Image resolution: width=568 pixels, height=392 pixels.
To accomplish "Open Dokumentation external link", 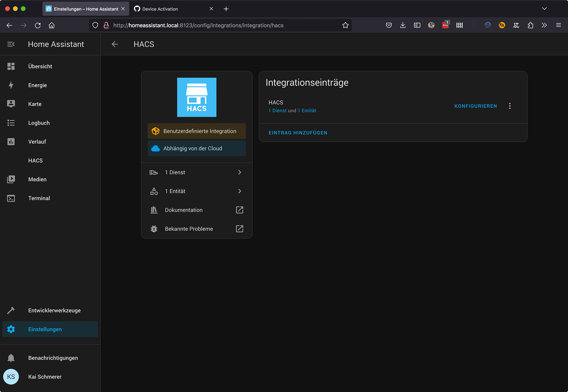I will click(x=239, y=210).
